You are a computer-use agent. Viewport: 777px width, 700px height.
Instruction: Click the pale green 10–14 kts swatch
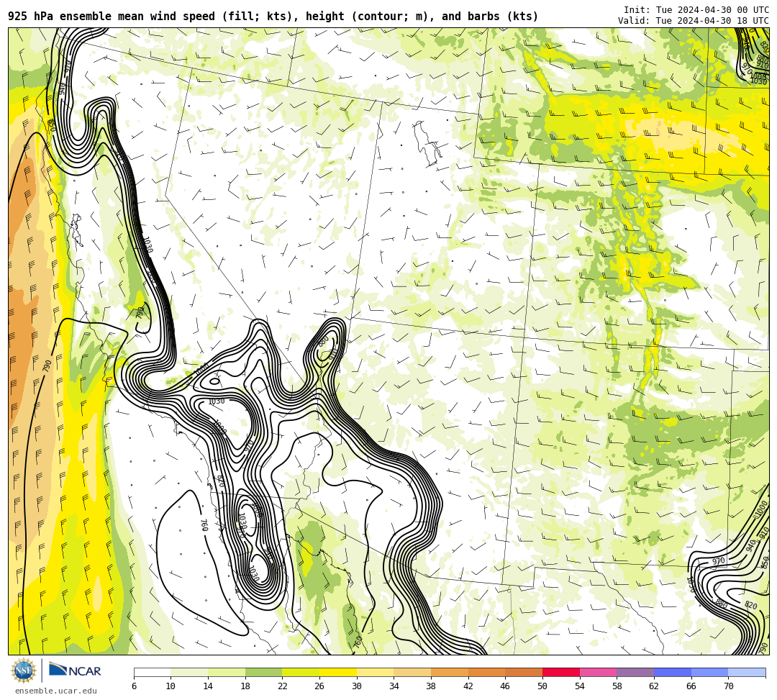[x=189, y=672]
